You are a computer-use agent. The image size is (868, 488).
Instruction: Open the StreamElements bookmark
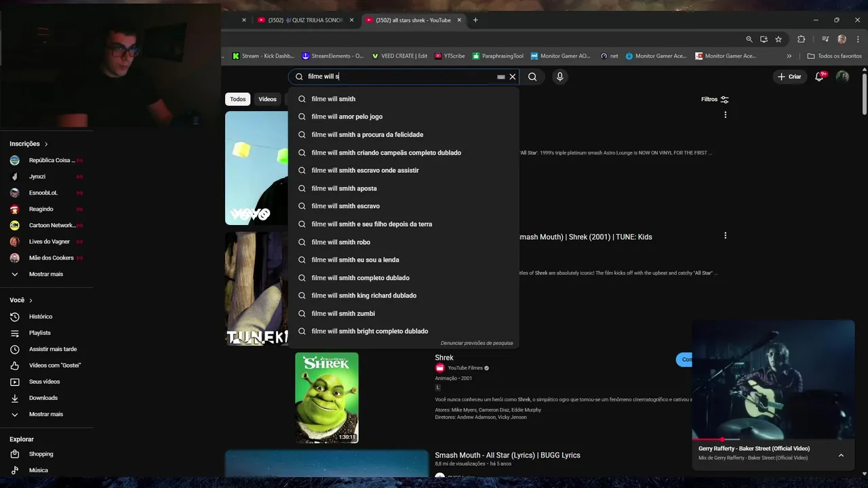click(333, 56)
